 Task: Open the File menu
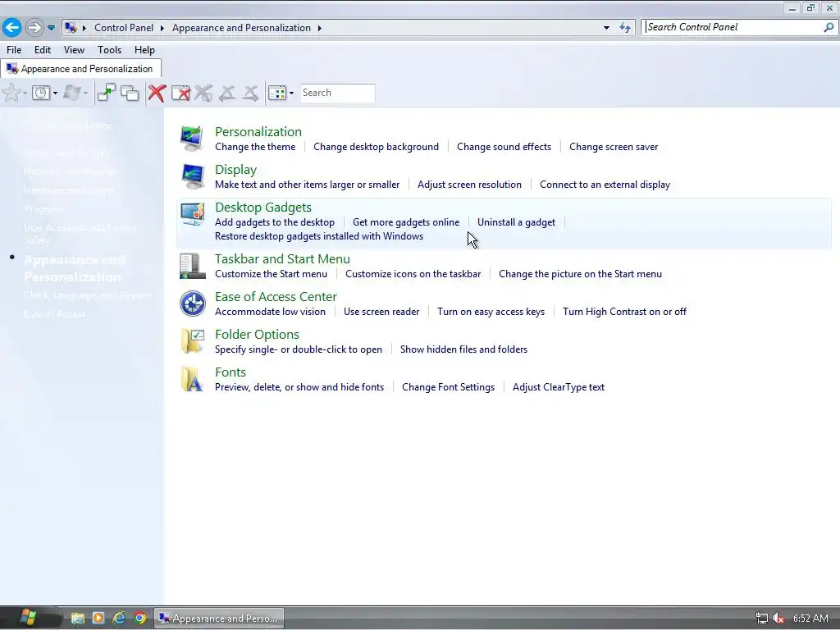pos(14,50)
